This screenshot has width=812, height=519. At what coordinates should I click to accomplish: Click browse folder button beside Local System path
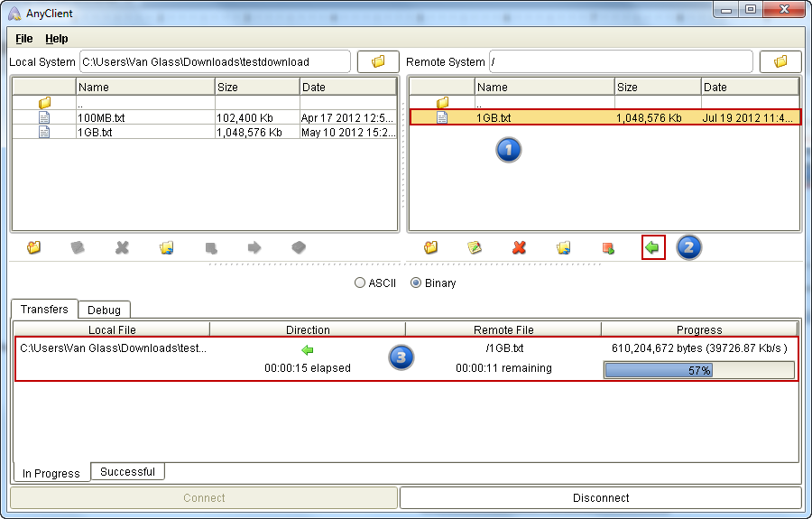(378, 61)
